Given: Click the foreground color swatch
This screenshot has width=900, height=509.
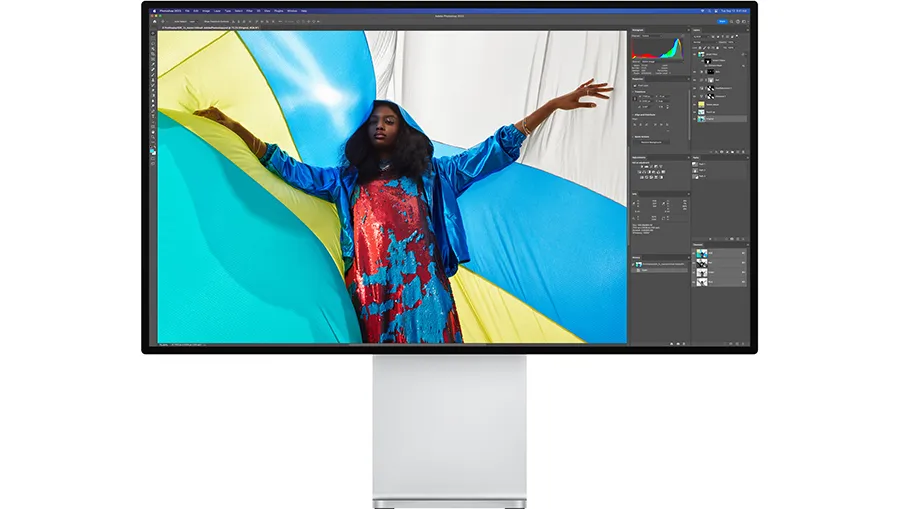Looking at the screenshot, I should 152,149.
